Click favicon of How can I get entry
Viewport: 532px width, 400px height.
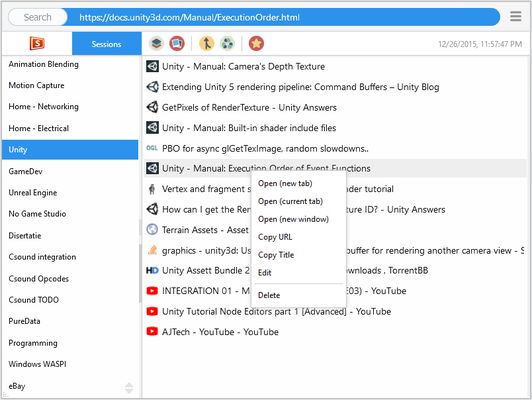(x=152, y=209)
